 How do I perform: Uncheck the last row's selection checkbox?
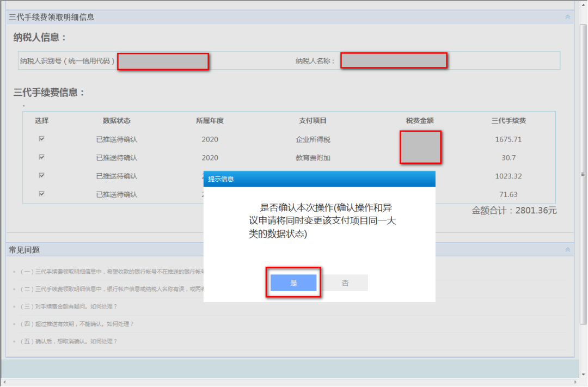point(42,194)
